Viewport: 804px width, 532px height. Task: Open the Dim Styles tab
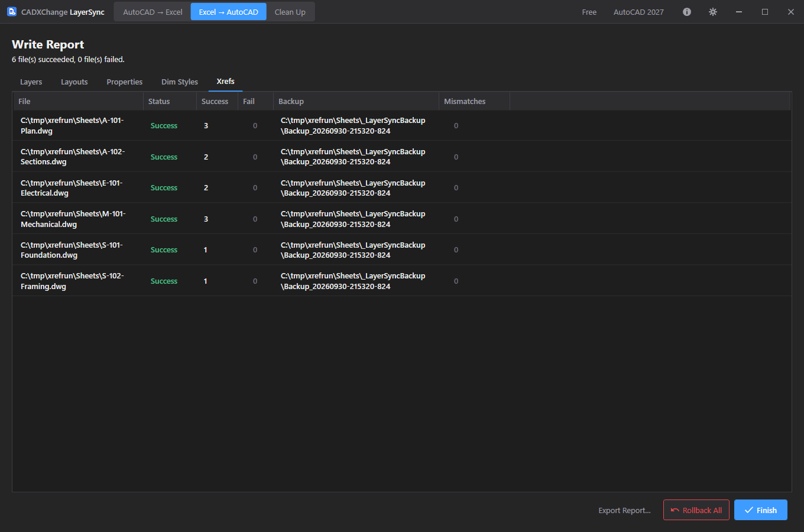click(180, 82)
